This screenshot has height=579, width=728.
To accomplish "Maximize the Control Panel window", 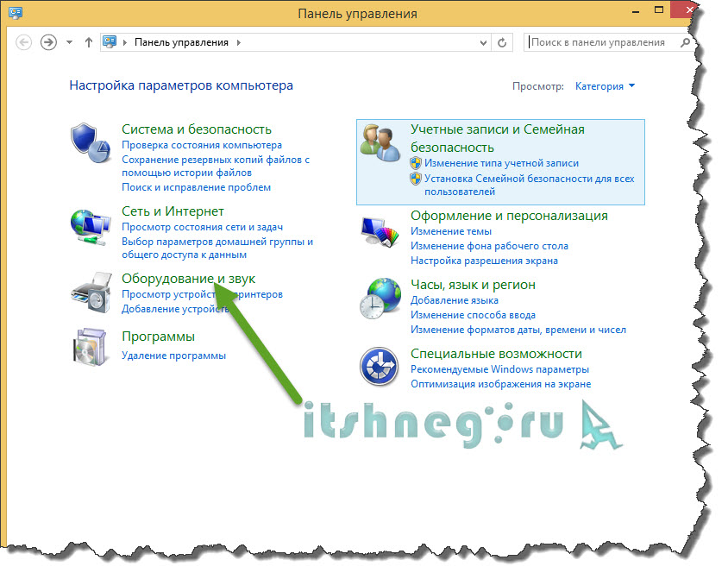I will [659, 9].
